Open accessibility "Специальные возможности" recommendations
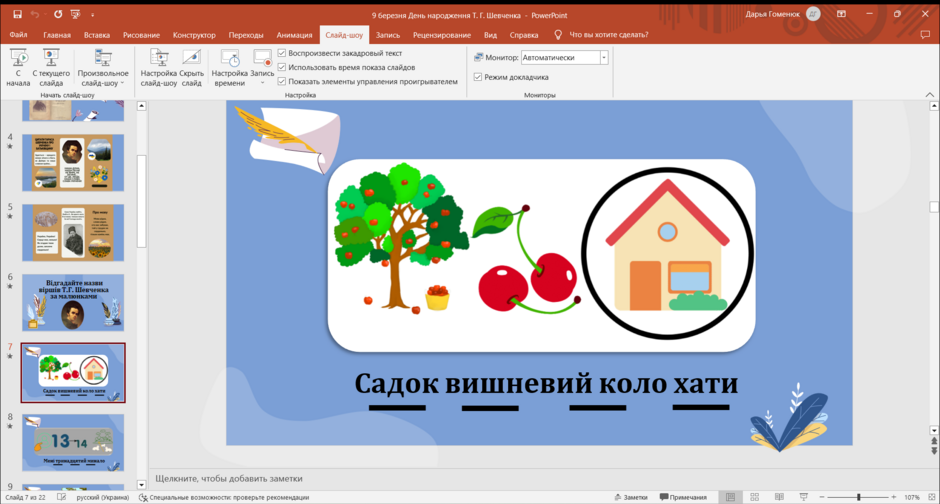The height and width of the screenshot is (504, 940). [224, 497]
